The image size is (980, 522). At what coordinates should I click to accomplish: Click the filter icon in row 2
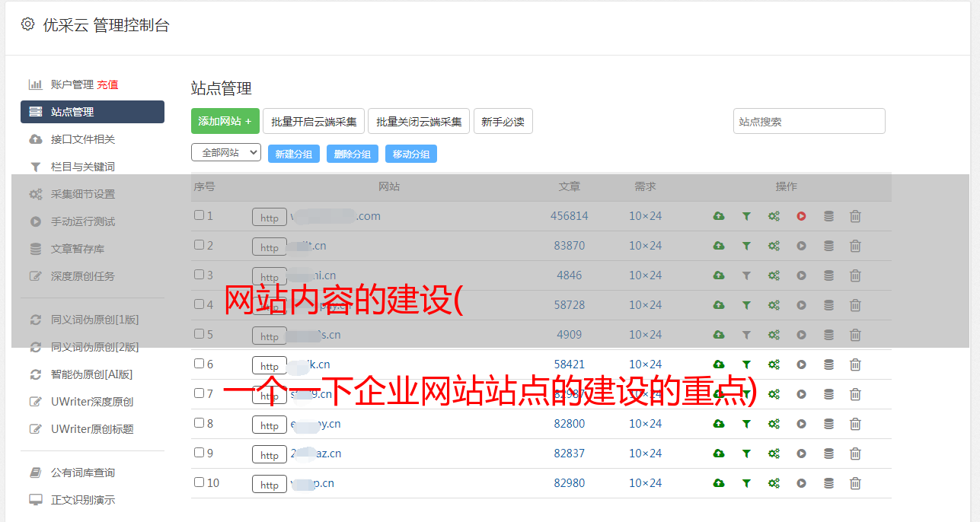[746, 246]
